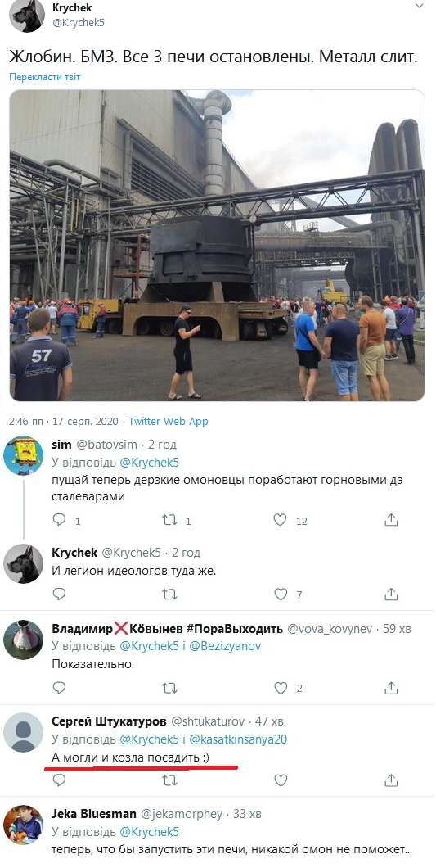Reply to Владимир Кöвынев's tweet 'Показательно'
This screenshot has width=436, height=868.
pyautogui.click(x=59, y=688)
